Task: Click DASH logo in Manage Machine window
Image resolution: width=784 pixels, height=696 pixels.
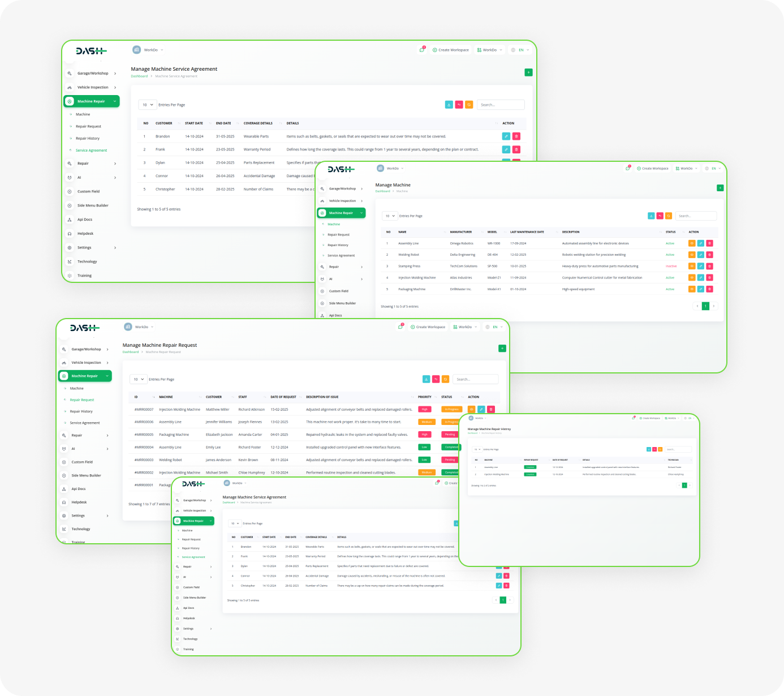Action: [x=341, y=169]
